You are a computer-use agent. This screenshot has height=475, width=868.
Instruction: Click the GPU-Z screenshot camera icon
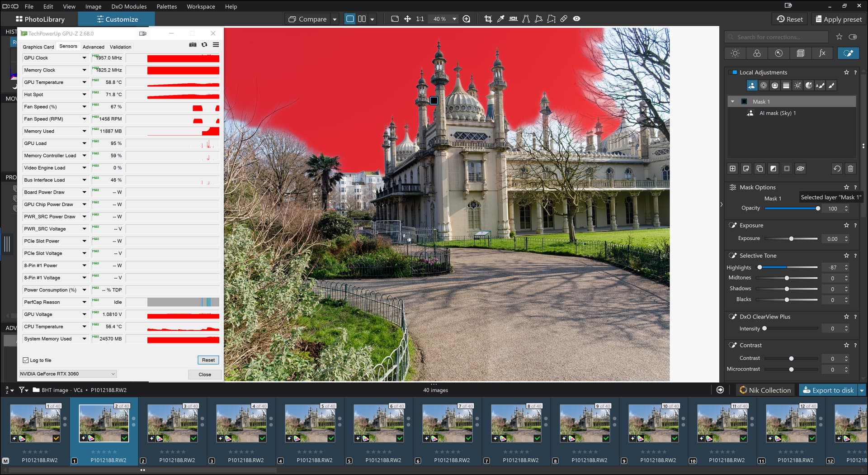(193, 45)
